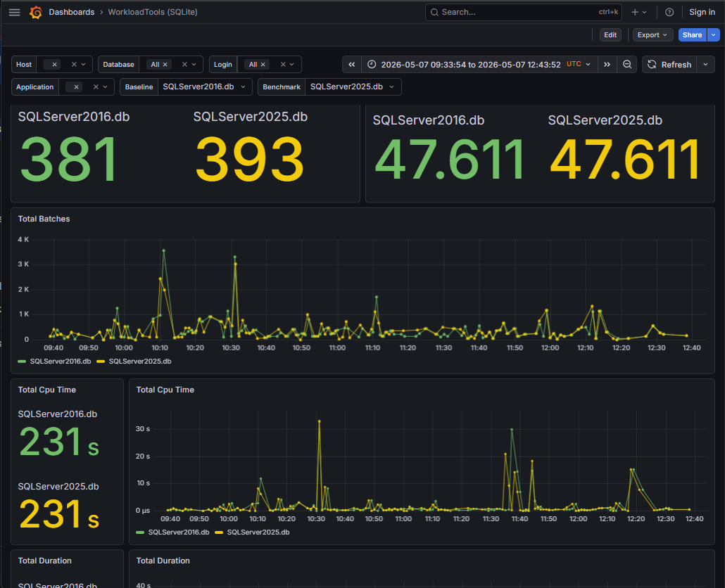The width and height of the screenshot is (725, 588).
Task: Toggle SQLServer2016.db series in Cpu Time chart legend
Action: [x=179, y=532]
